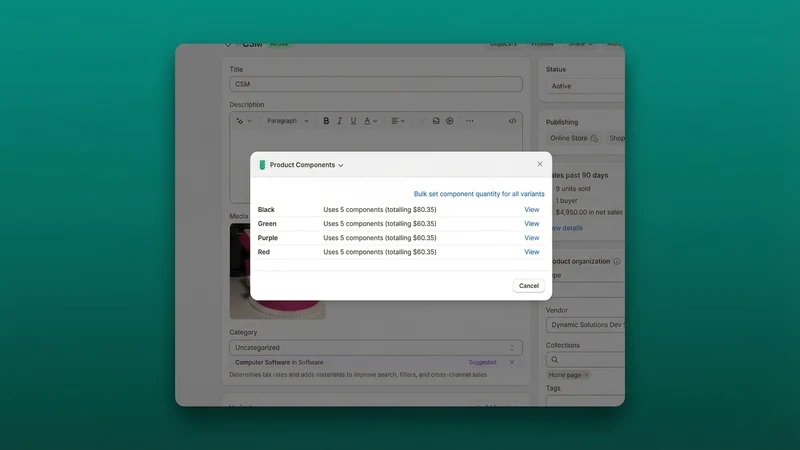Open the AI magic tools dropdown
The height and width of the screenshot is (450, 800).
(x=244, y=121)
